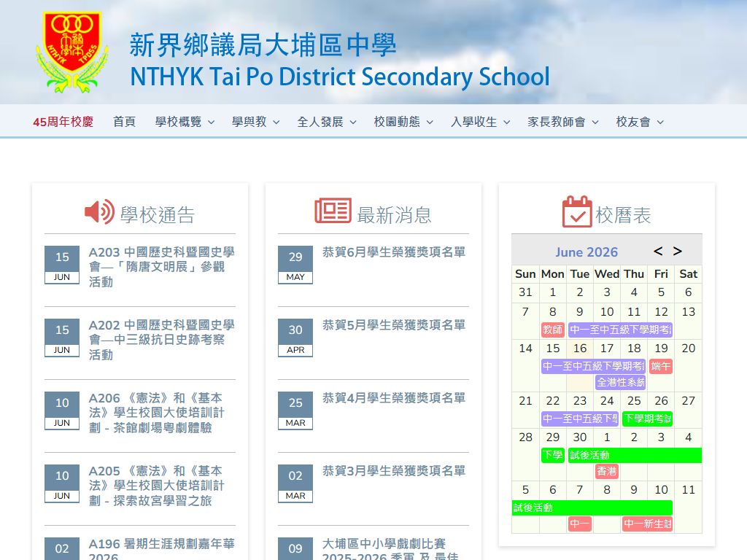The height and width of the screenshot is (560, 747).
Task: Open the 45周年校慶 menu item
Action: 63,122
